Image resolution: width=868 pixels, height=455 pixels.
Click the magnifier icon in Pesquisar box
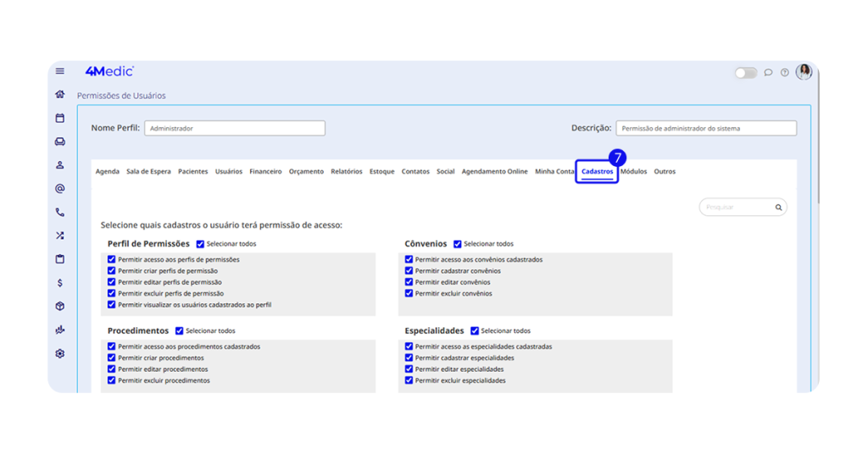(x=778, y=207)
